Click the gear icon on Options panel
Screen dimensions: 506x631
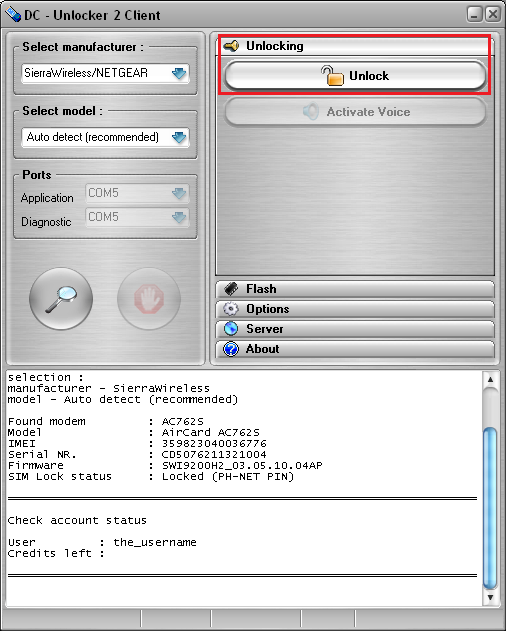(231, 309)
